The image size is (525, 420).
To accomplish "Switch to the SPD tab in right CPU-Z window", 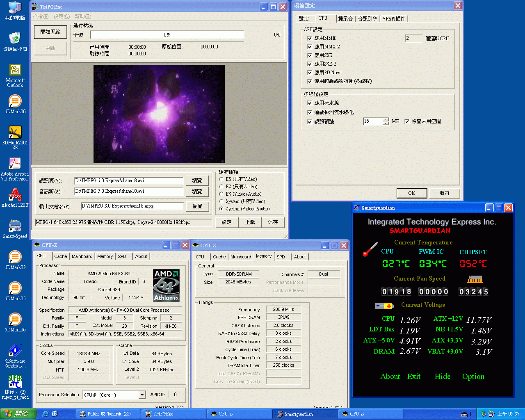I will [281, 257].
